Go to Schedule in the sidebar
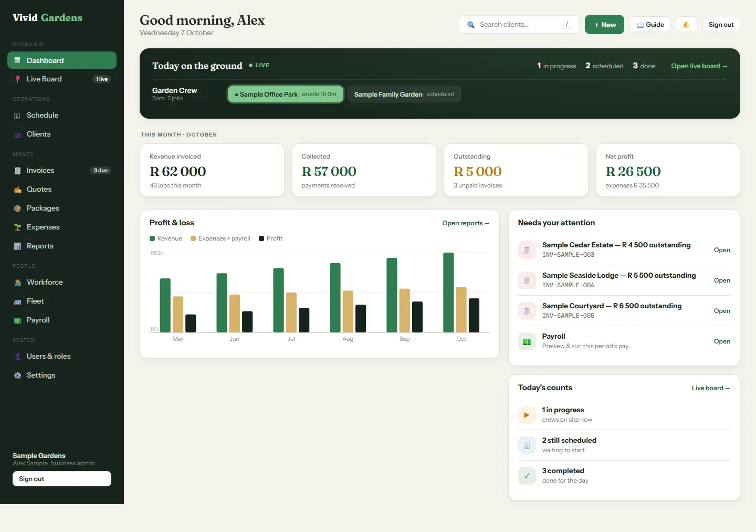Image resolution: width=756 pixels, height=532 pixels. point(62,116)
